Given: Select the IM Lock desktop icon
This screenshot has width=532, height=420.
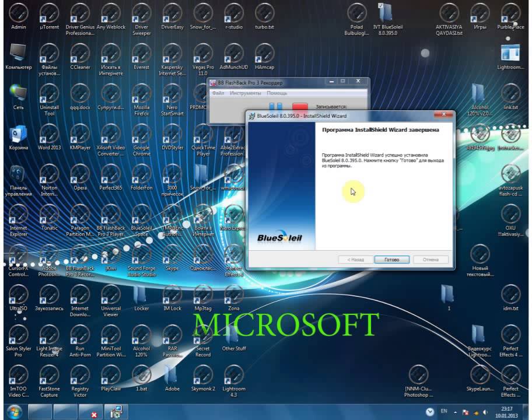Looking at the screenshot, I should pos(172,298).
